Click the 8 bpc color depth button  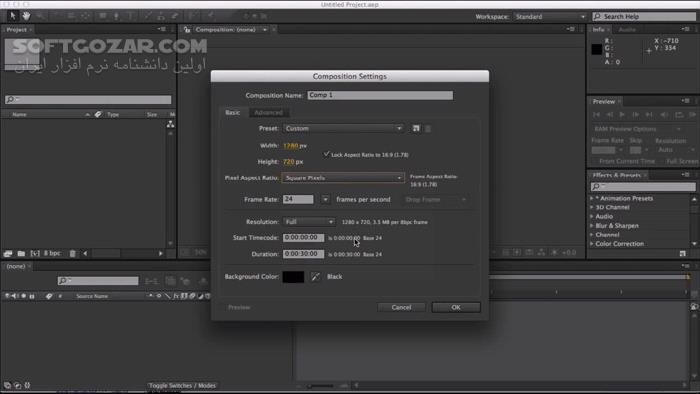click(x=52, y=253)
